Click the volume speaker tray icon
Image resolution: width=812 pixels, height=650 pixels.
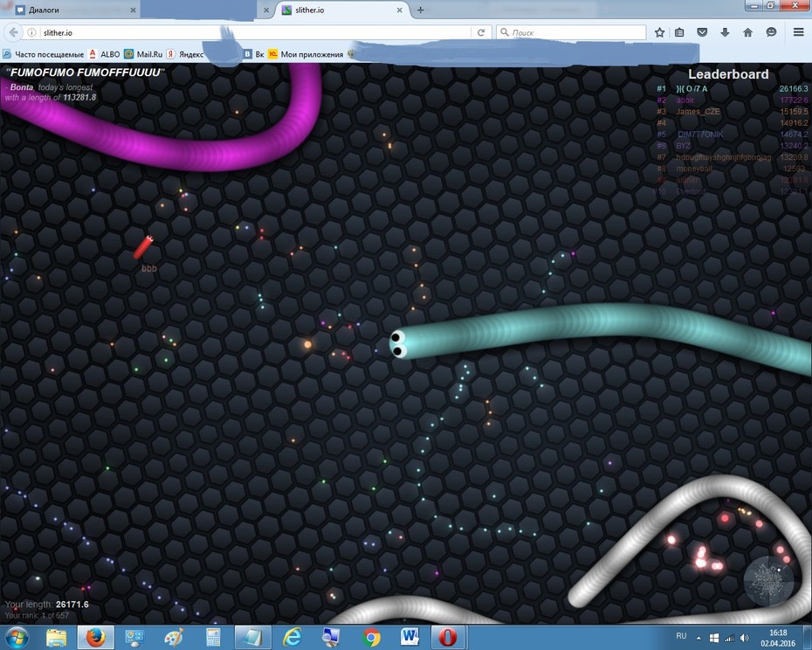pyautogui.click(x=744, y=638)
